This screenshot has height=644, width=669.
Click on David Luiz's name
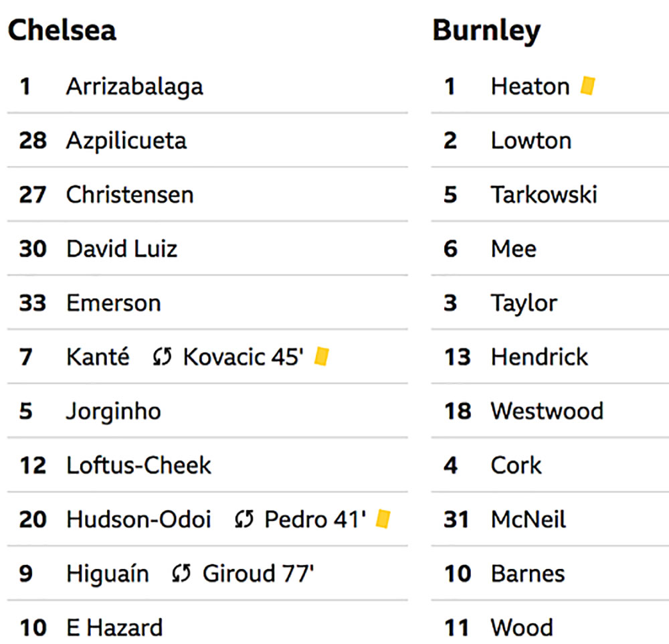pyautogui.click(x=122, y=248)
